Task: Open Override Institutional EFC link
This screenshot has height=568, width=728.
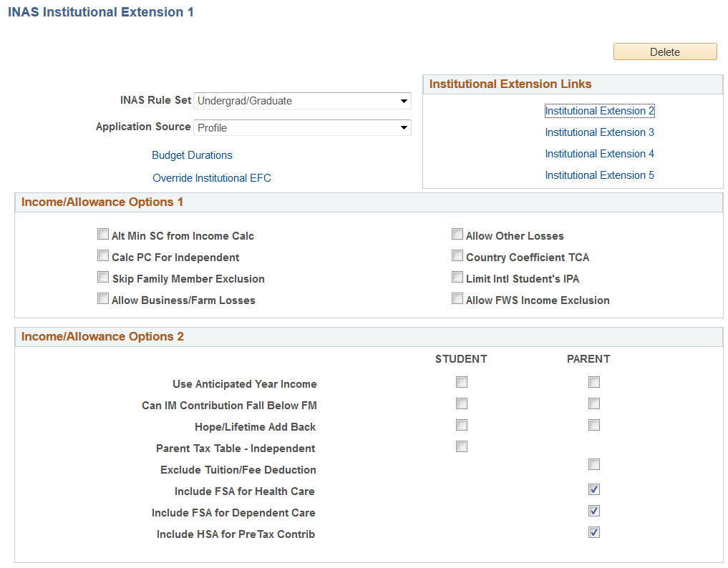Action: [212, 178]
